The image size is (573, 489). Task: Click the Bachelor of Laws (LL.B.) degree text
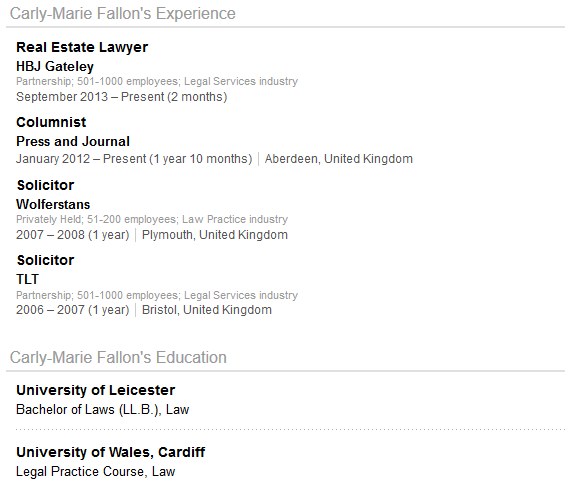(88, 410)
